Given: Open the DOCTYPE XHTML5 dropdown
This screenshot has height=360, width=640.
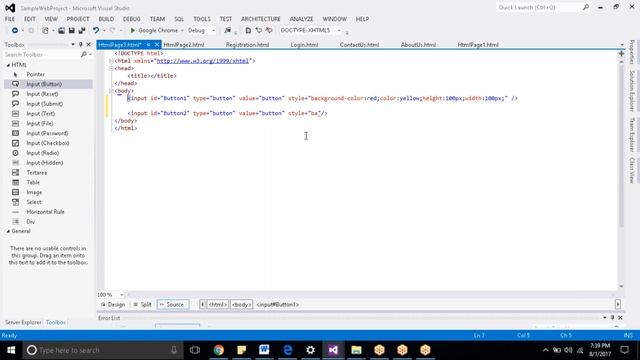Looking at the screenshot, I should coord(339,31).
